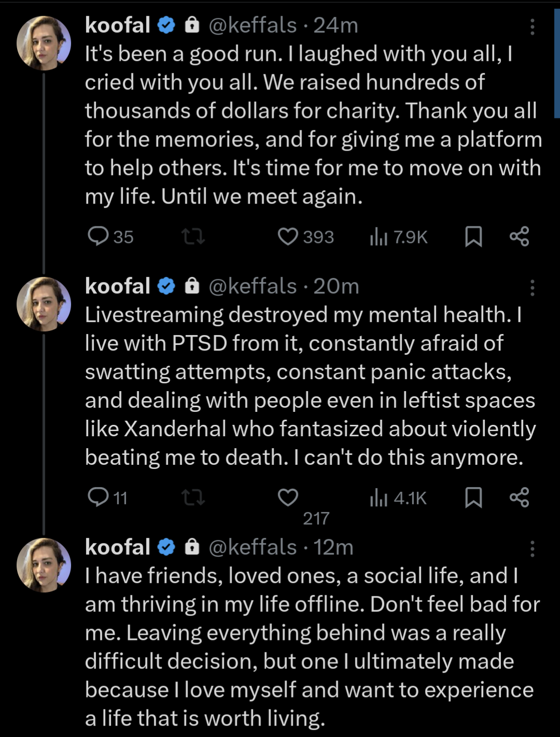Viewport: 560px width, 737px height.
Task: Open replies on the 24m tweet
Action: (x=110, y=236)
